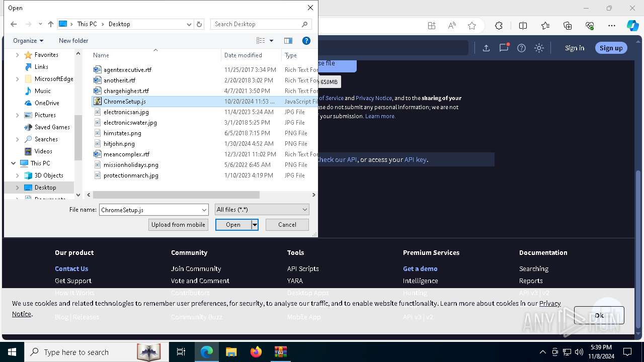
Task: Open Firefox from the taskbar
Action: pos(256,352)
